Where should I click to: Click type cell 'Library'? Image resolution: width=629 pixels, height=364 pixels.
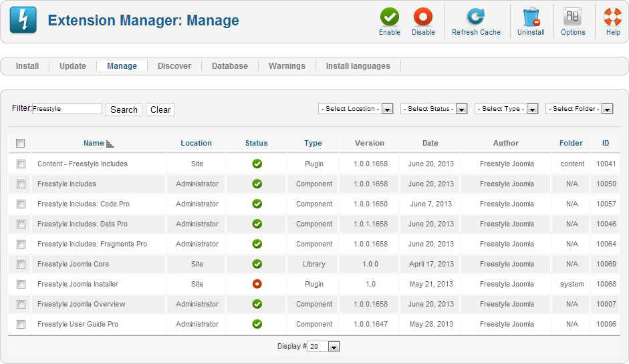314,264
